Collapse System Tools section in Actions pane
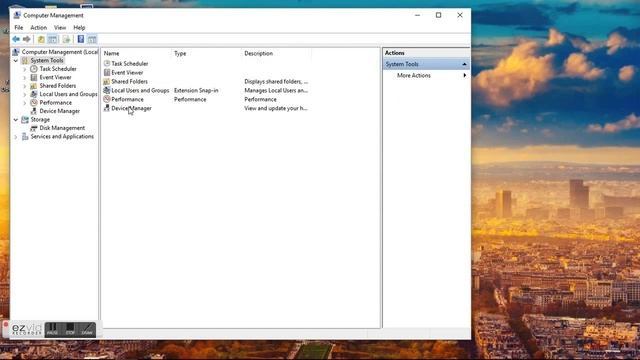Image resolution: width=640 pixels, height=360 pixels. click(464, 64)
